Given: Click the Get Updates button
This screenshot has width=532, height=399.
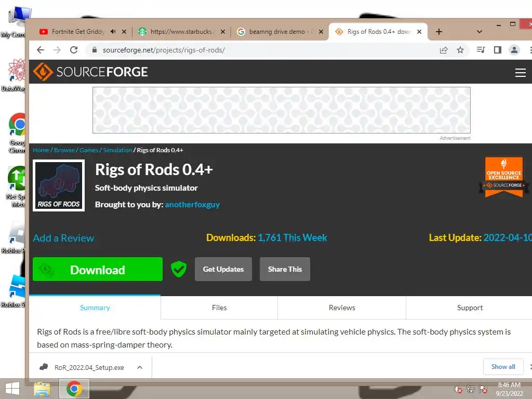Looking at the screenshot, I should [223, 269].
